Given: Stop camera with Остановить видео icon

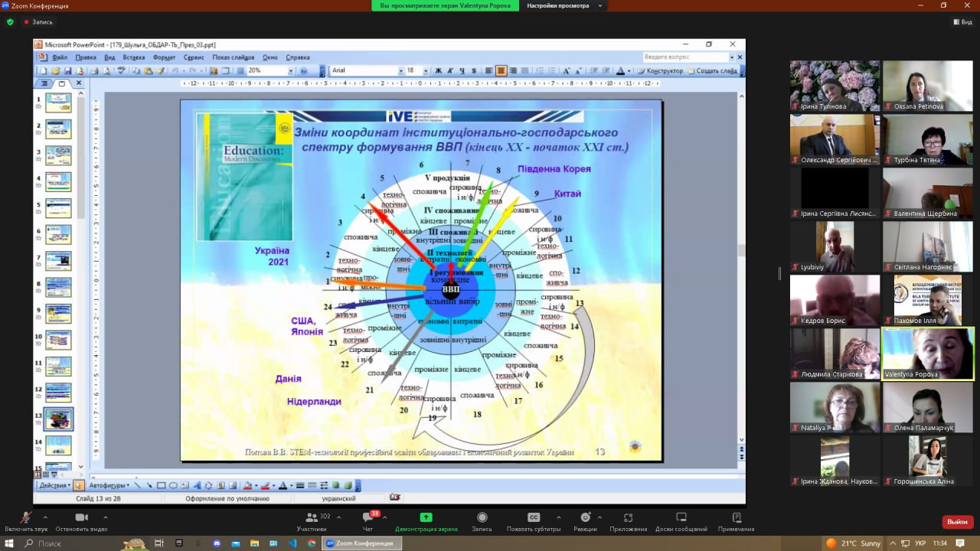Looking at the screenshot, I should click(81, 517).
